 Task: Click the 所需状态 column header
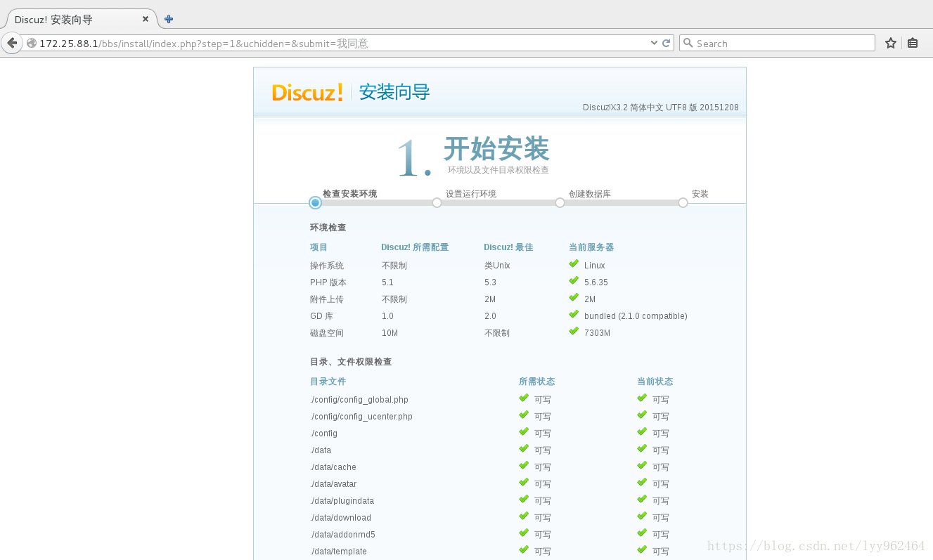pyautogui.click(x=536, y=382)
